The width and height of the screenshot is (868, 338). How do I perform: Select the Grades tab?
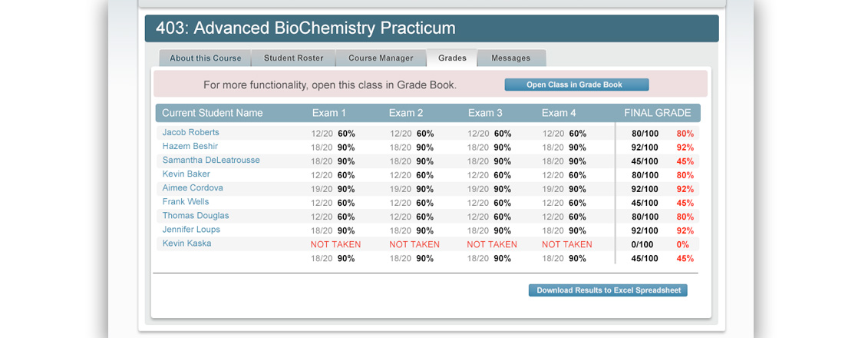(x=452, y=58)
